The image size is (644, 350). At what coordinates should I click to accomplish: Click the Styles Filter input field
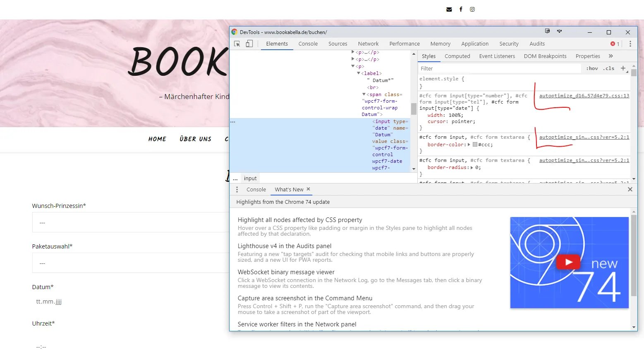[x=500, y=68]
